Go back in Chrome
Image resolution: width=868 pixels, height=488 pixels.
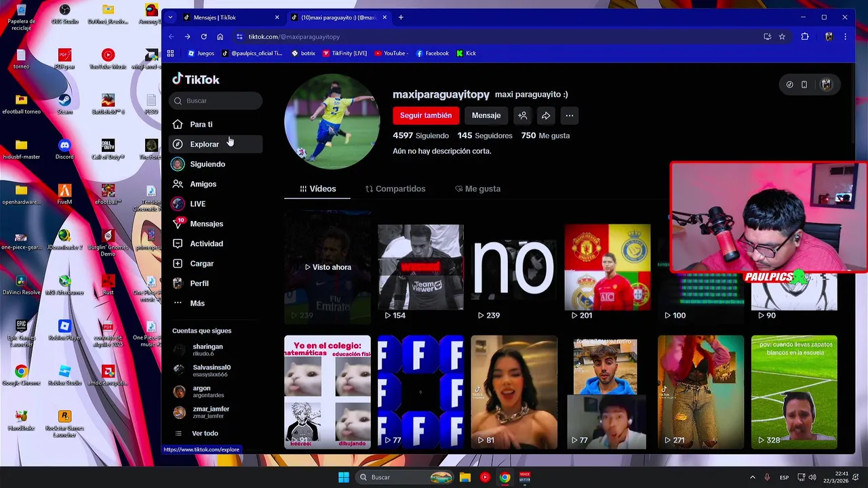point(171,37)
